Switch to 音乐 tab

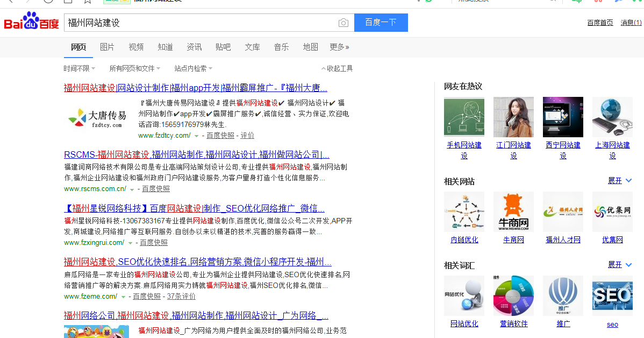tap(281, 47)
